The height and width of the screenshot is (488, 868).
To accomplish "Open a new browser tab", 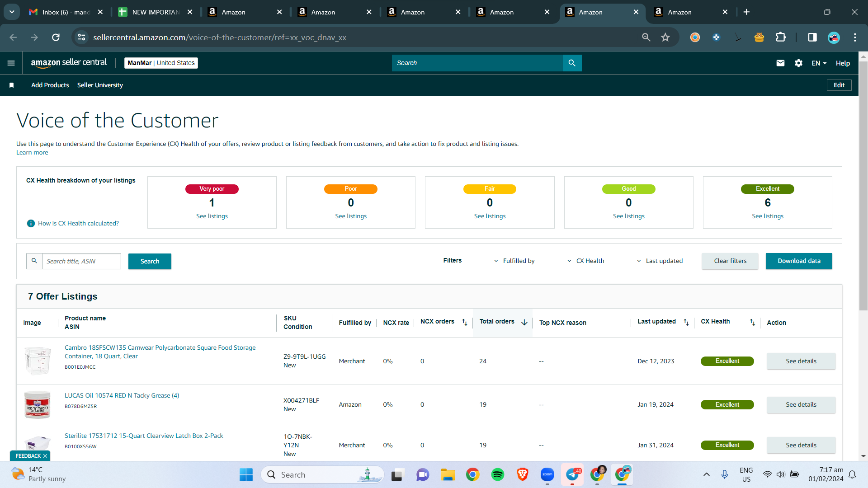I will [746, 12].
